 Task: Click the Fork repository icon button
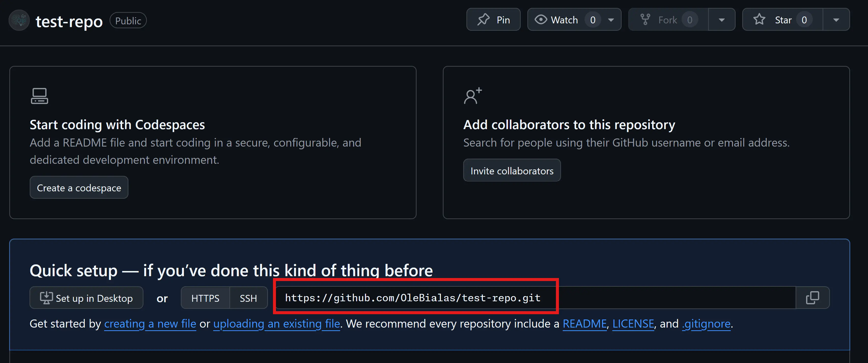point(645,20)
